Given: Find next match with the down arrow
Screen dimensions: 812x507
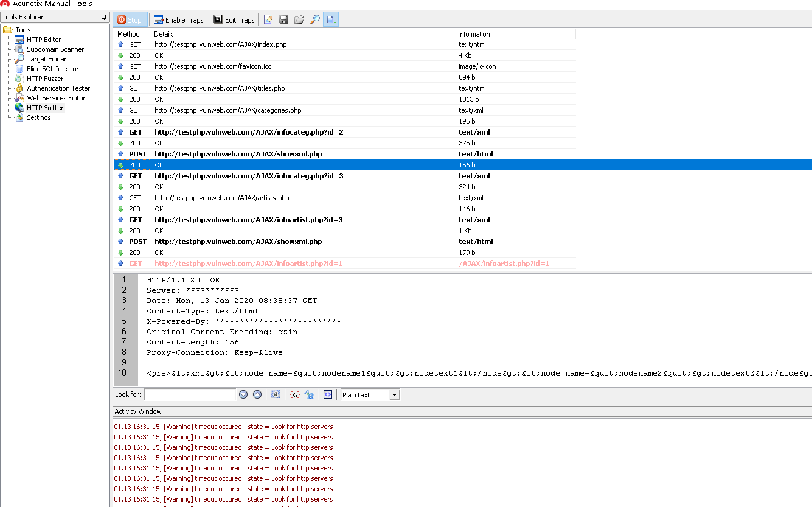Looking at the screenshot, I should [x=243, y=394].
